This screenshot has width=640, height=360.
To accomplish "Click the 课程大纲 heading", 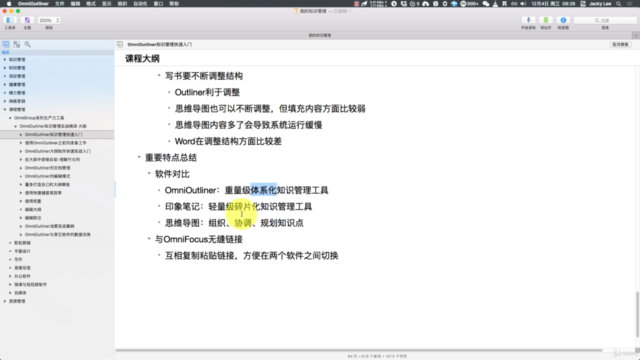I will click(142, 59).
